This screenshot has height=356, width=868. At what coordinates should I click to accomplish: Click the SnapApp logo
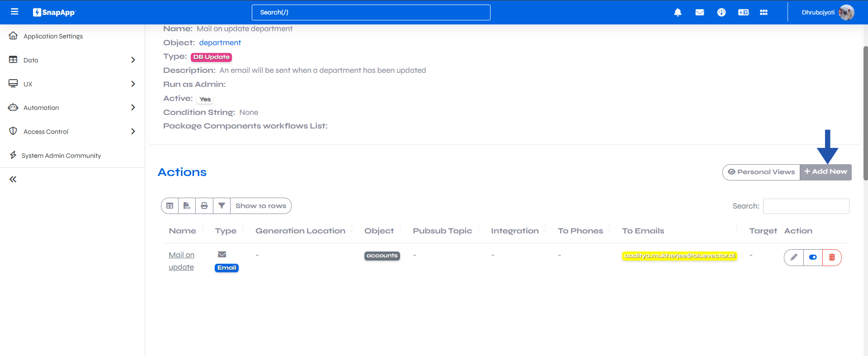pyautogui.click(x=54, y=12)
